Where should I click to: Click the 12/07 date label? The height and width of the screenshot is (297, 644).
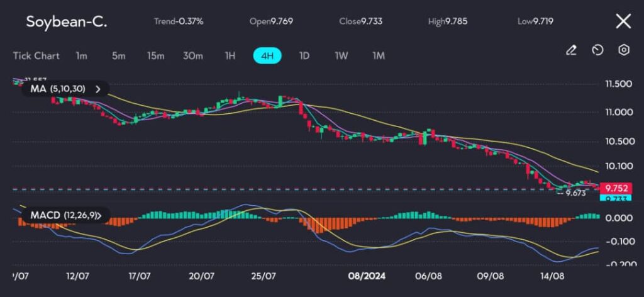pyautogui.click(x=78, y=276)
